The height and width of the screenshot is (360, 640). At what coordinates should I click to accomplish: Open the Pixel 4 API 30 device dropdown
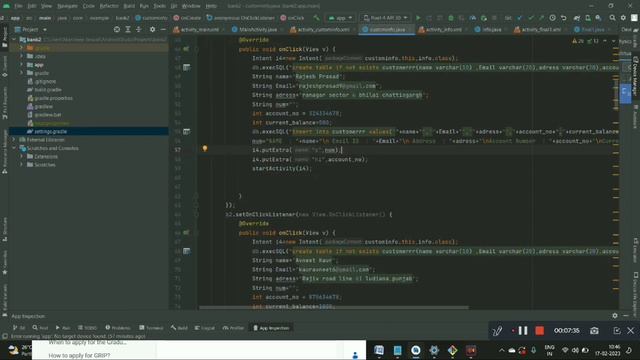click(x=385, y=18)
